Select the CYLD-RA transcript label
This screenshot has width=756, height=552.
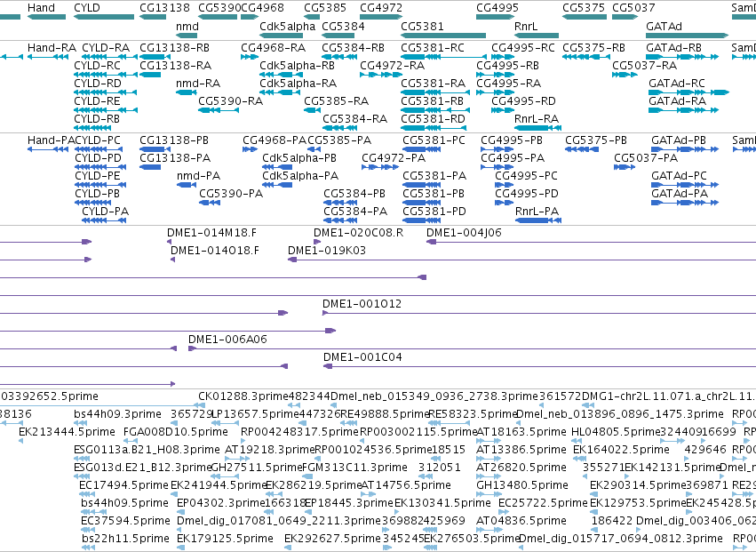106,48
